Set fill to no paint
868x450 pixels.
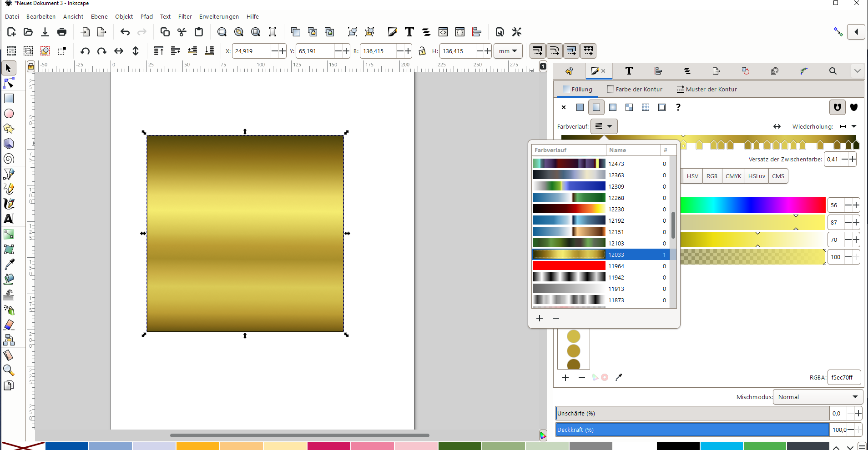564,107
